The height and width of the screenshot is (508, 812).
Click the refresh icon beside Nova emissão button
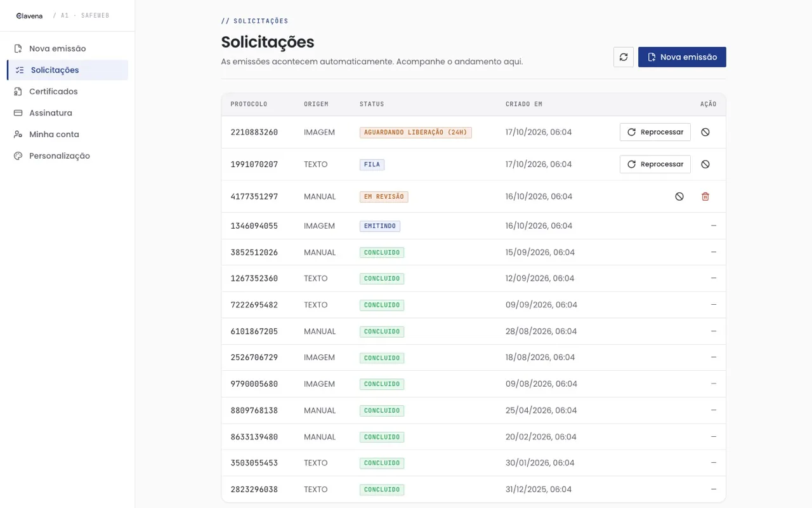coord(624,57)
